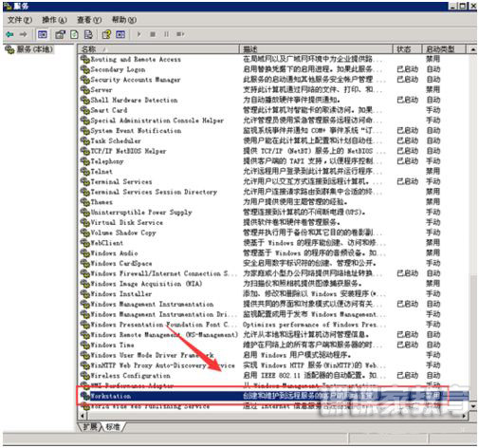Sort by the 描述 column header
479x448 pixels.
316,49
